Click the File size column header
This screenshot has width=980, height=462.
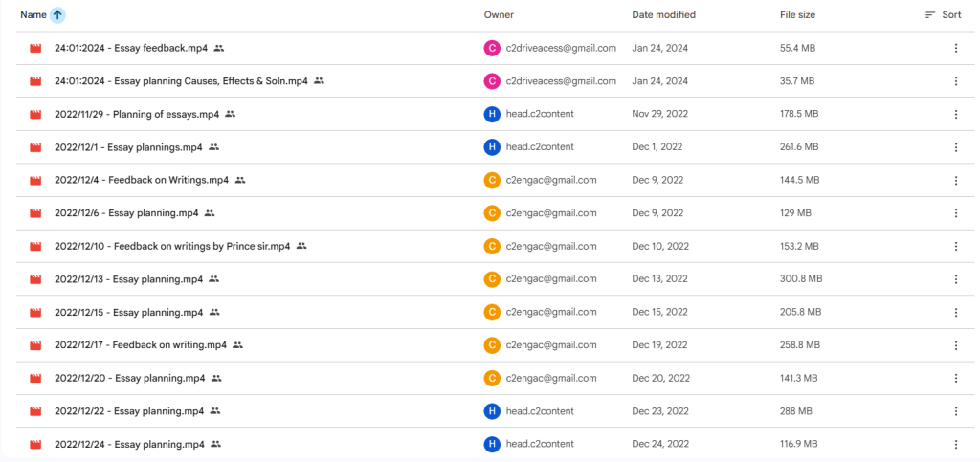(797, 15)
